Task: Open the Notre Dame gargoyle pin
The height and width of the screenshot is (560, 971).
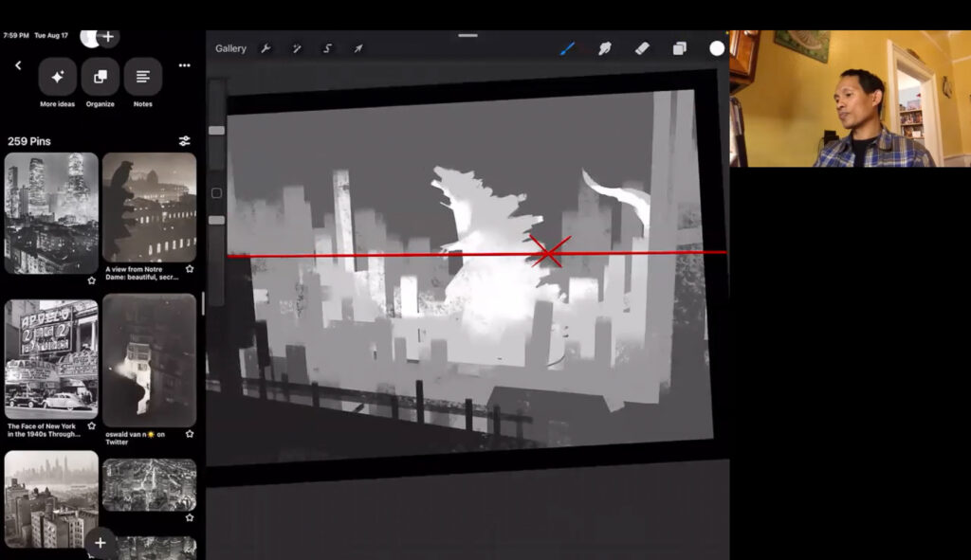Action: point(149,208)
